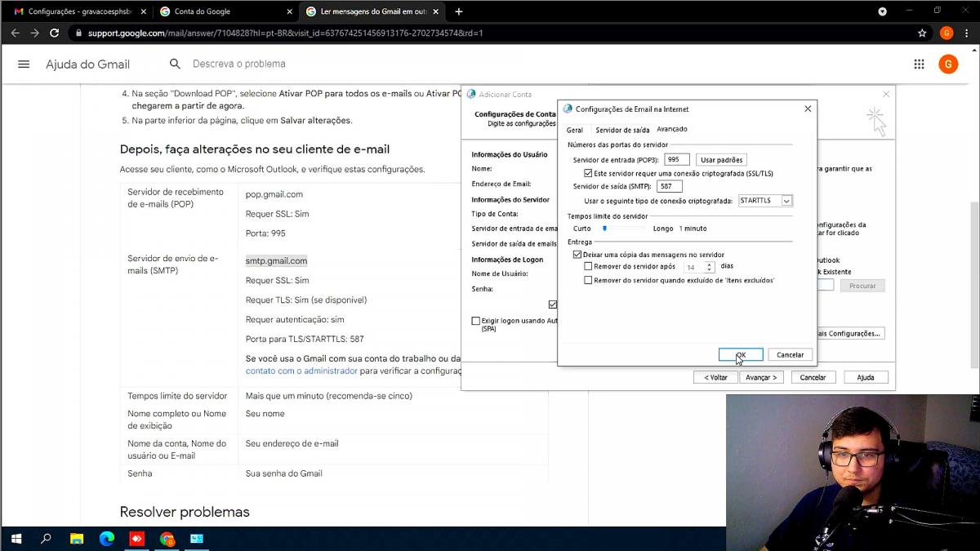
Task: Go back in the browser
Action: pos(15,33)
